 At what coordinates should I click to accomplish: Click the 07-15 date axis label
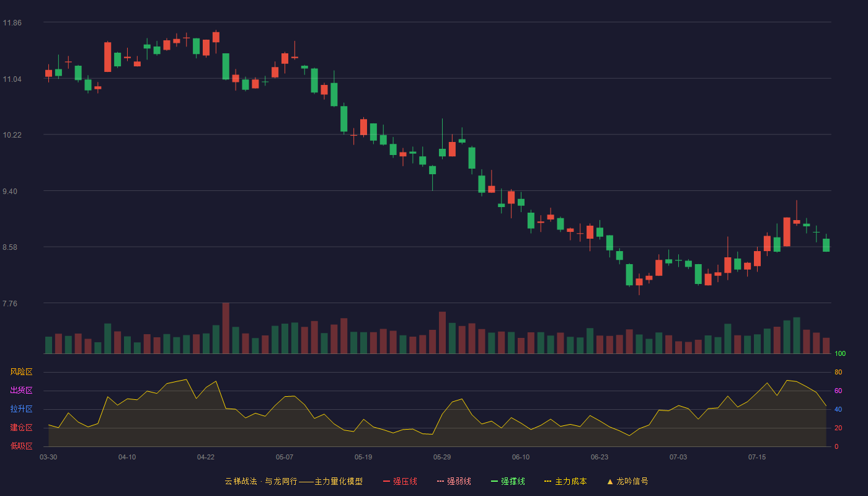(x=757, y=457)
